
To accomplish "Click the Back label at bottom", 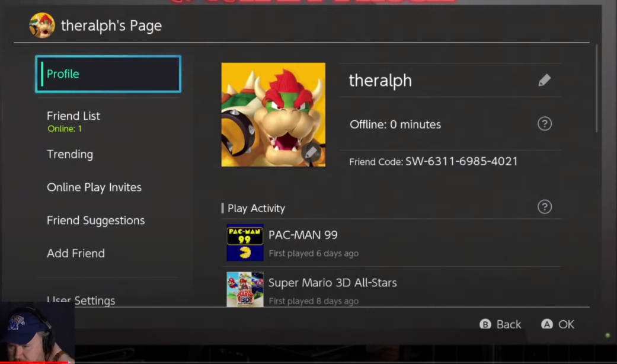I will click(x=509, y=324).
